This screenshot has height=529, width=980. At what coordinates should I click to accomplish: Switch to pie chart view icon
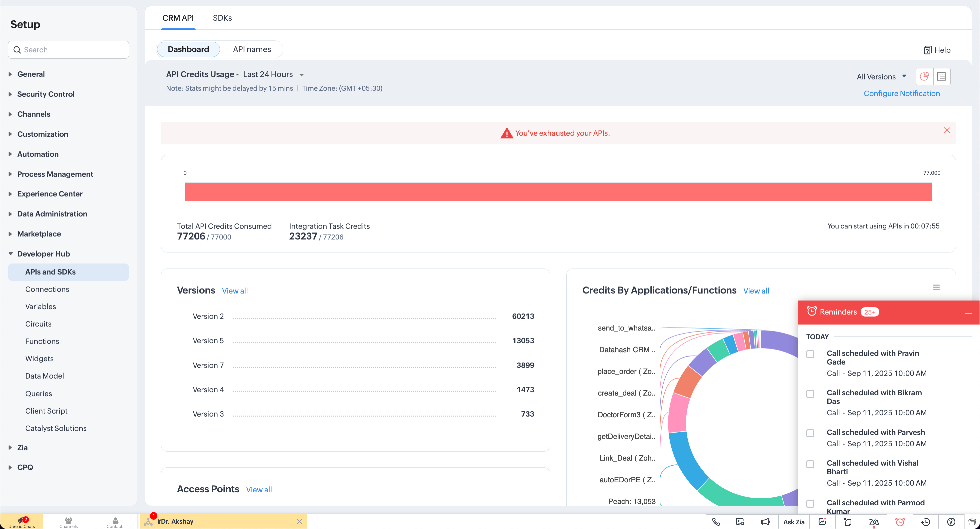(x=924, y=76)
